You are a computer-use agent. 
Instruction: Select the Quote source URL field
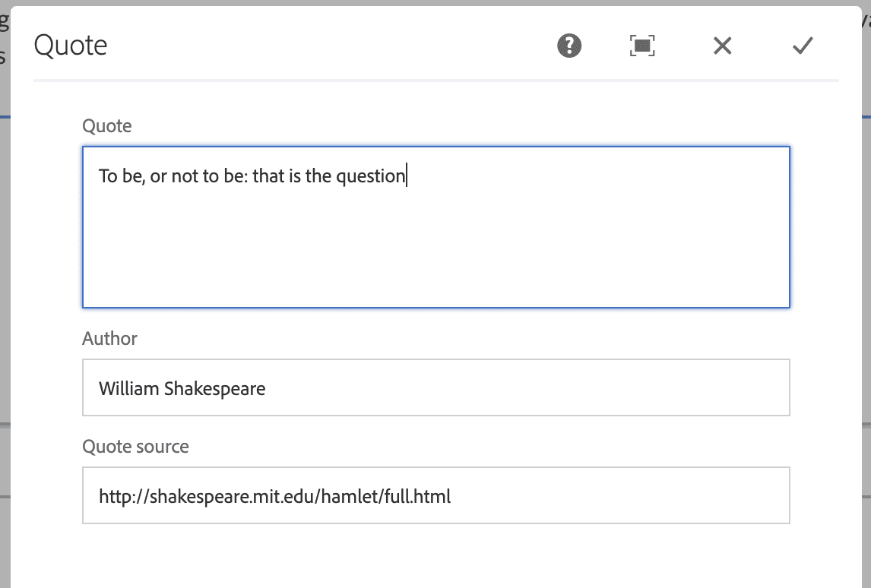point(436,495)
